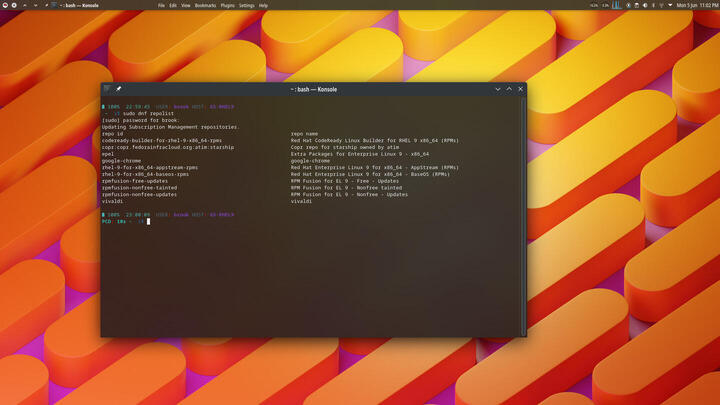Maximize the Konsole window

pyautogui.click(x=509, y=89)
